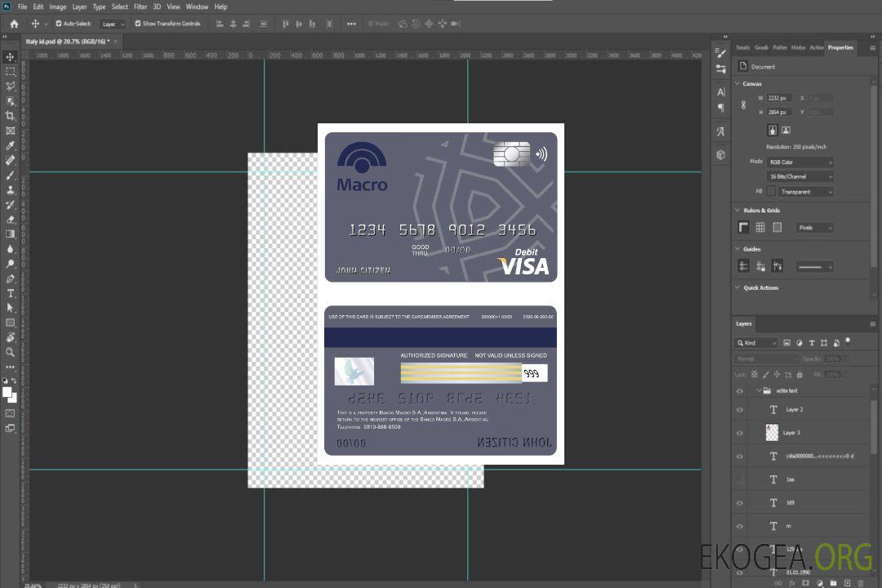Select the Crop tool
This screenshot has width=882, height=588.
10,116
